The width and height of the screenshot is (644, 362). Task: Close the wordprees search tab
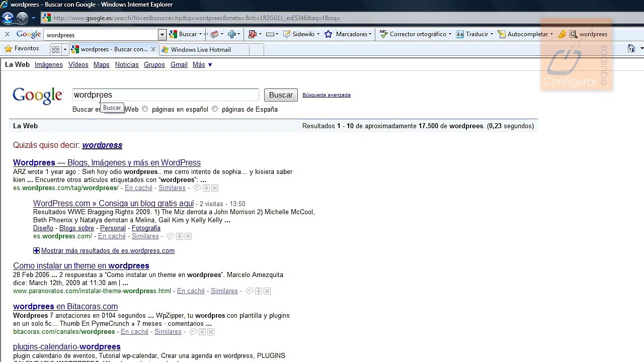[x=153, y=49]
